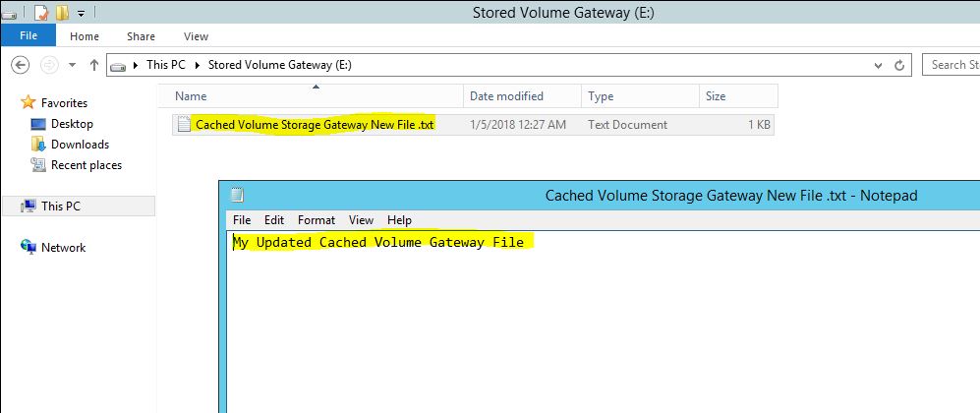The image size is (980, 413).
Task: Click the Properties icon in quick access toolbar
Action: tap(41, 13)
